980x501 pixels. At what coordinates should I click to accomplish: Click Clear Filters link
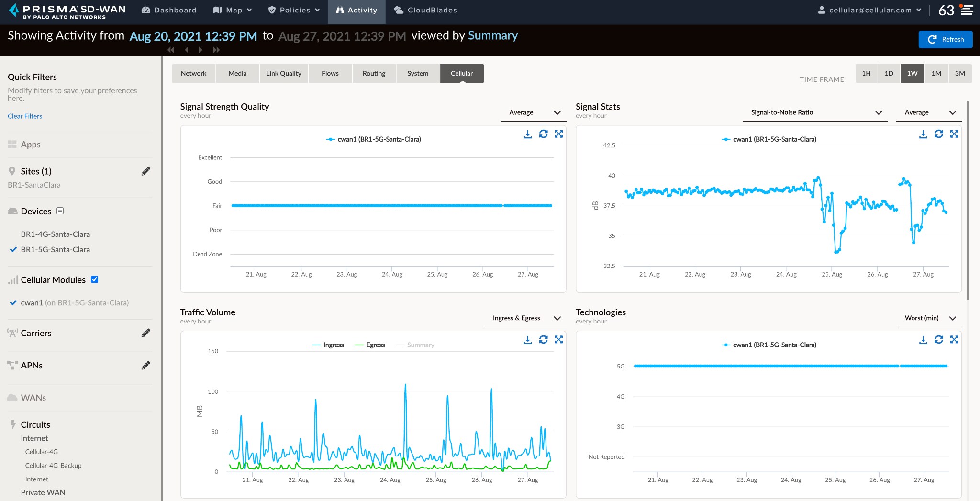25,116
